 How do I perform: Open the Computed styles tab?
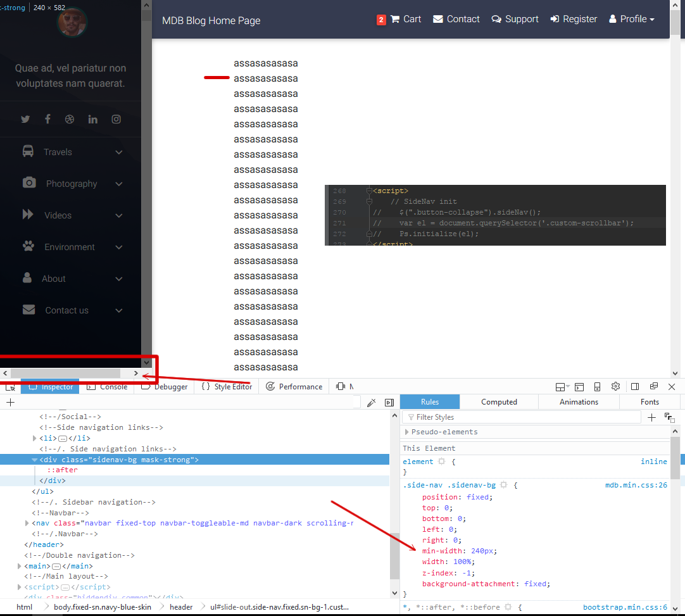tap(499, 402)
